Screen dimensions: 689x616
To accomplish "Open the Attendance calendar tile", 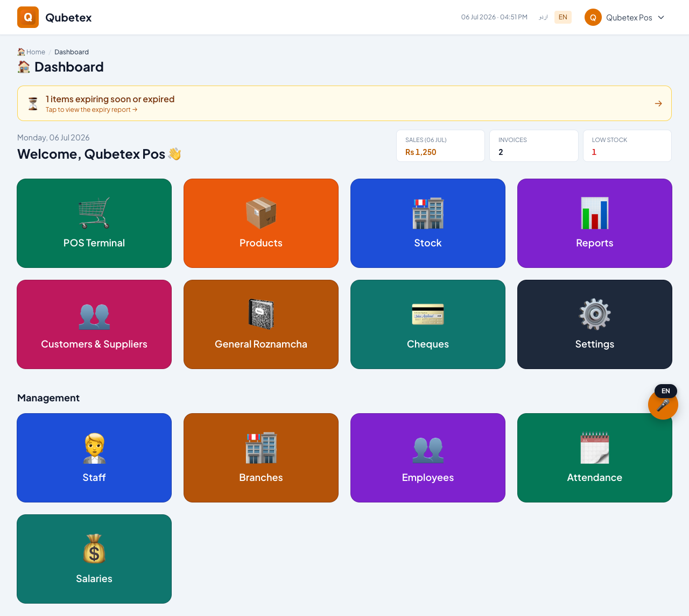I will coord(595,458).
